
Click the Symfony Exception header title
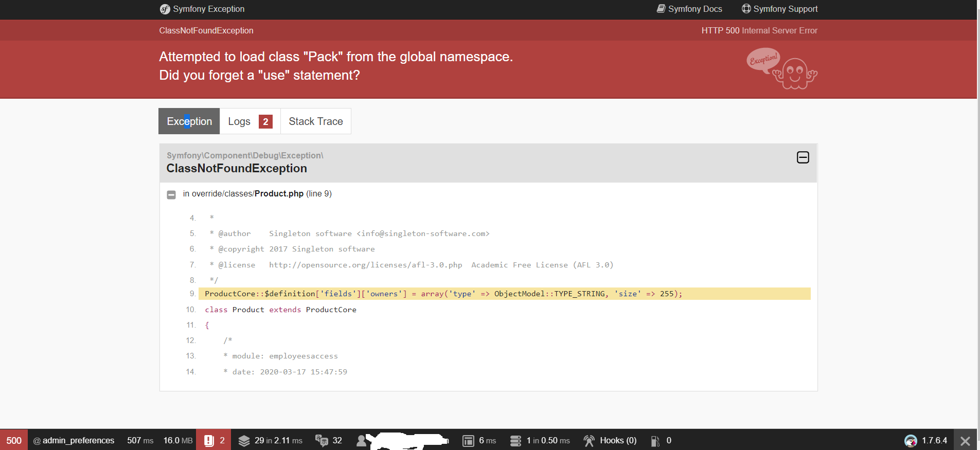click(208, 9)
